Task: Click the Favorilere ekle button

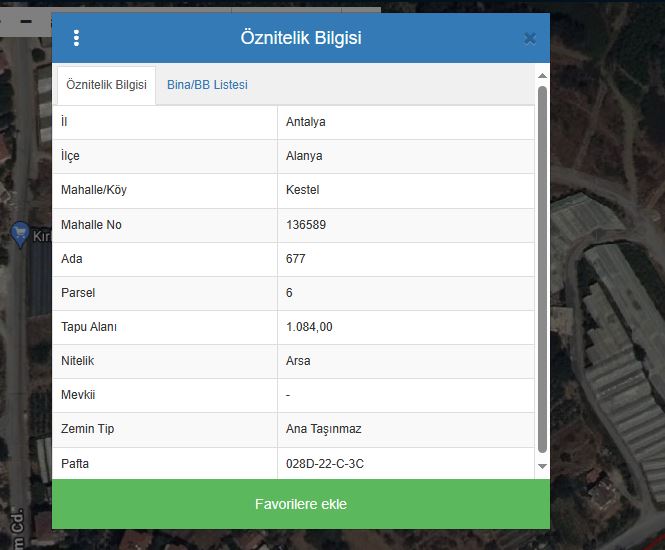Action: 301,504
